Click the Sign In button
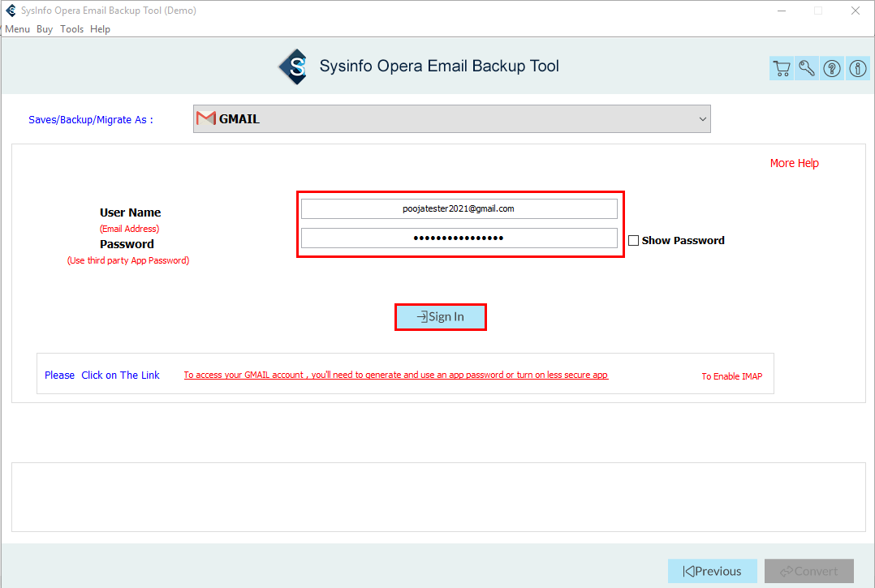The height and width of the screenshot is (588, 875). [441, 317]
